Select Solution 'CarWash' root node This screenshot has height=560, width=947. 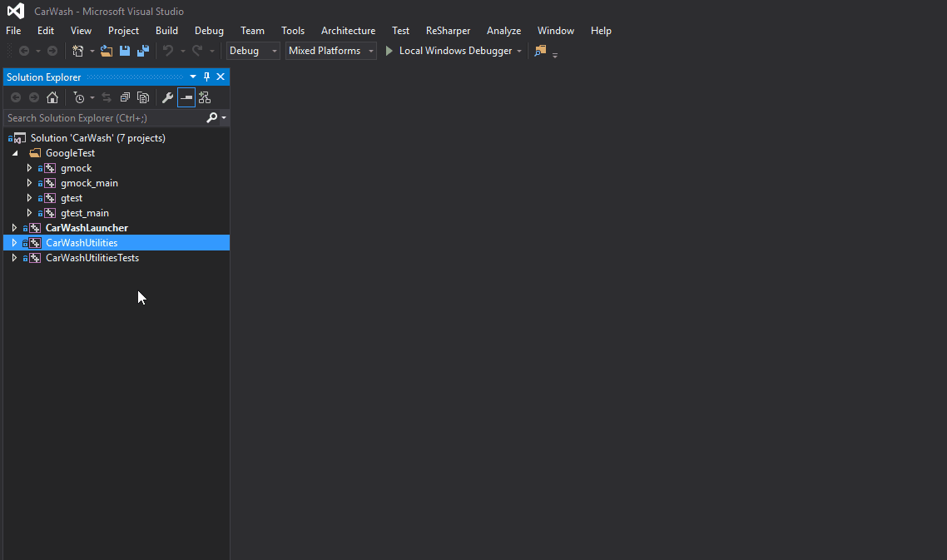(x=98, y=138)
